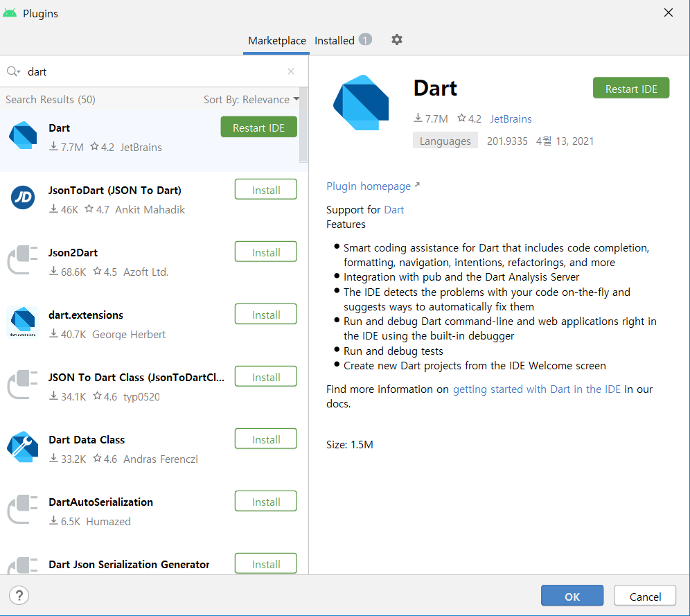Image resolution: width=690 pixels, height=616 pixels.
Task: Select the Json2Dart entry name
Action: click(x=73, y=252)
